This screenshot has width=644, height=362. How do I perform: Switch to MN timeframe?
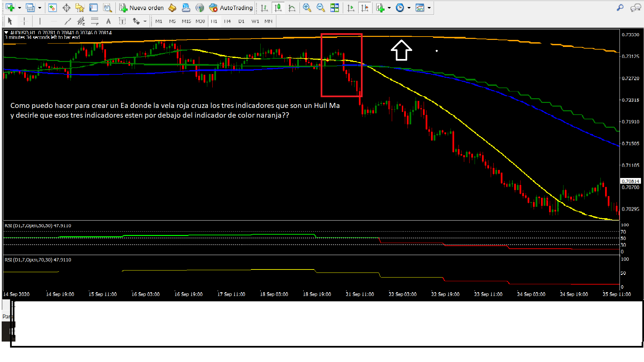(x=268, y=21)
